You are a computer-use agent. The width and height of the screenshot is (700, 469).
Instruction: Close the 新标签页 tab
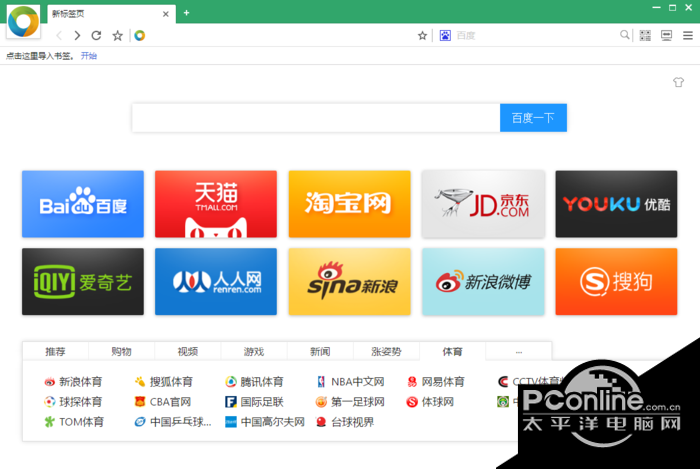[166, 14]
